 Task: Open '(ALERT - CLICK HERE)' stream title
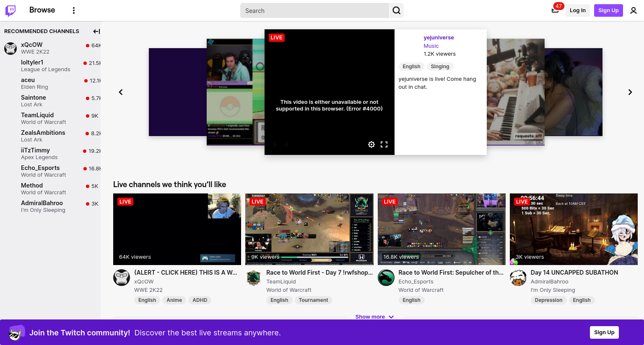coord(186,273)
